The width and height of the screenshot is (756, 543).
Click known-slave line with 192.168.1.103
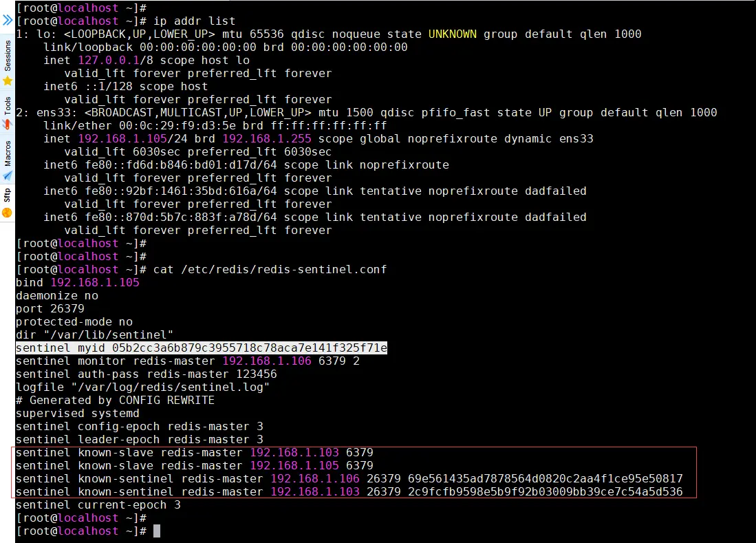pos(194,452)
